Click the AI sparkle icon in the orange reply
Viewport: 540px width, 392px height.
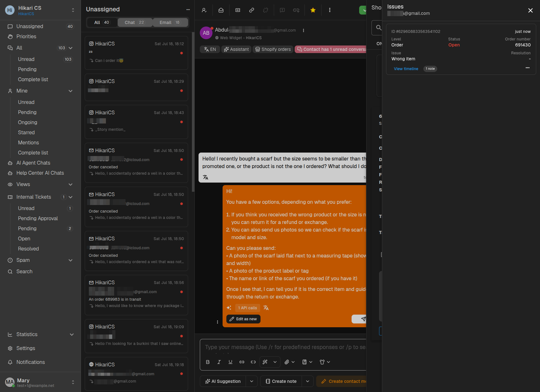[x=229, y=308]
